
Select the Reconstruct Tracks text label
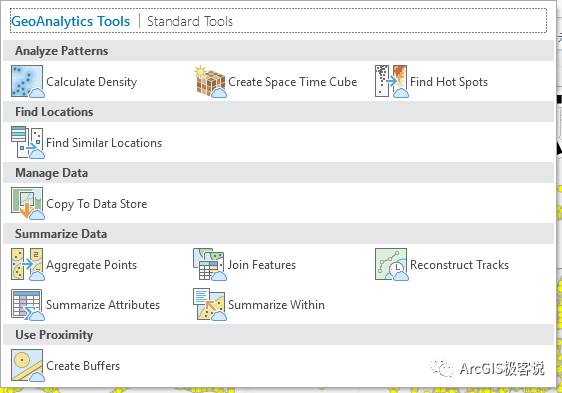tap(459, 265)
